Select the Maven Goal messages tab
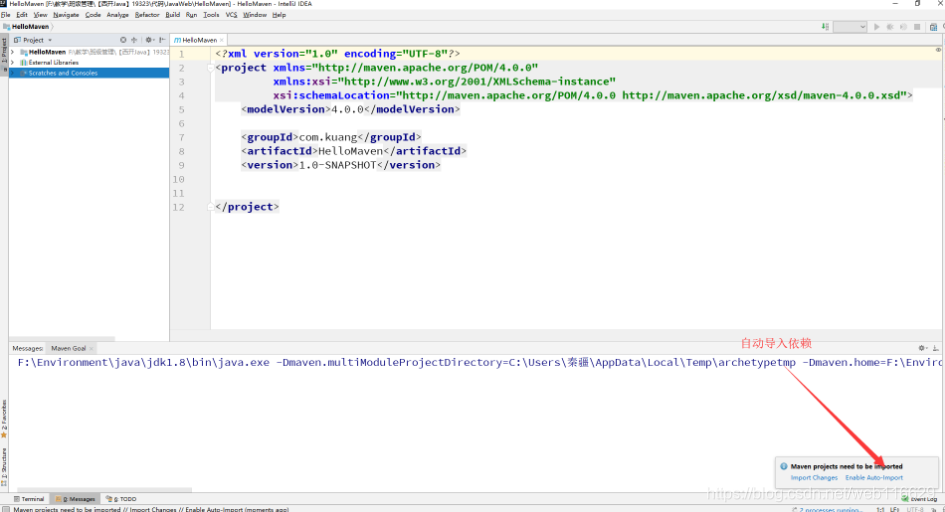945x512 pixels. (68, 348)
